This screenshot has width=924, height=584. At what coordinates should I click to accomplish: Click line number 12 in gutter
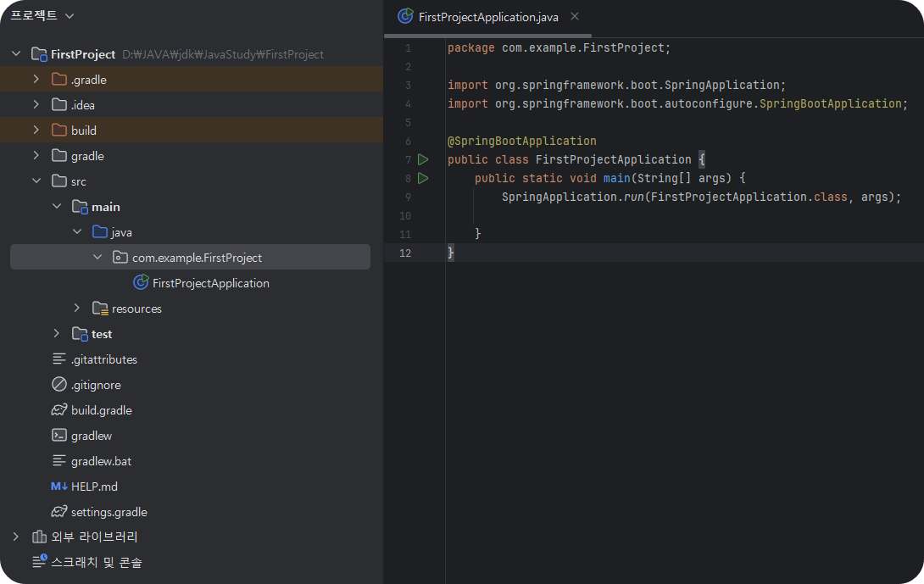click(x=405, y=253)
